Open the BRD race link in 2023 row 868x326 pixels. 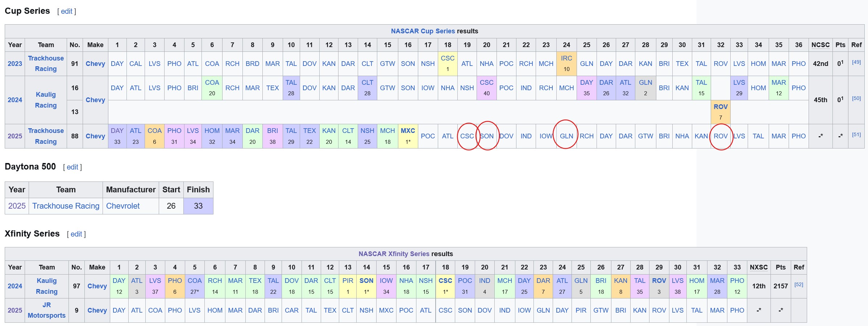coord(252,64)
